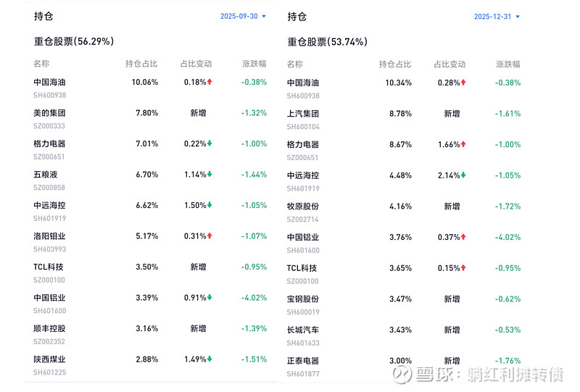Select 宝钢股份 stock name

[303, 299]
